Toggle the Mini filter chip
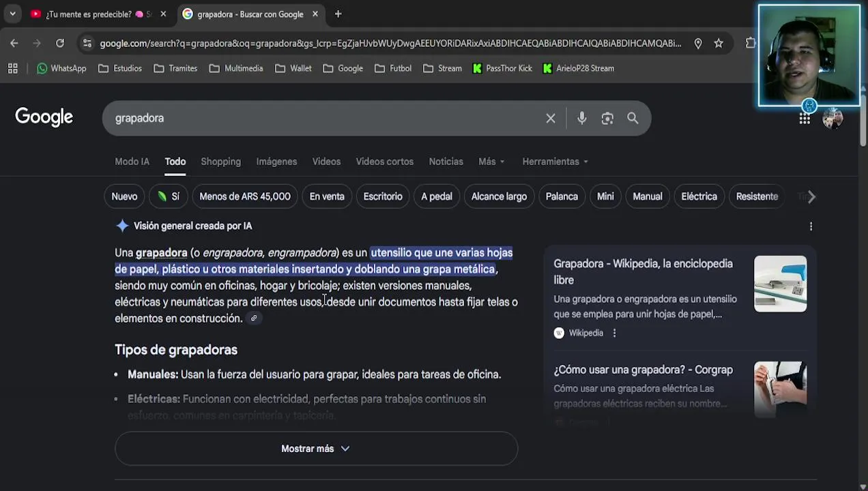This screenshot has height=491, width=868. (x=605, y=196)
